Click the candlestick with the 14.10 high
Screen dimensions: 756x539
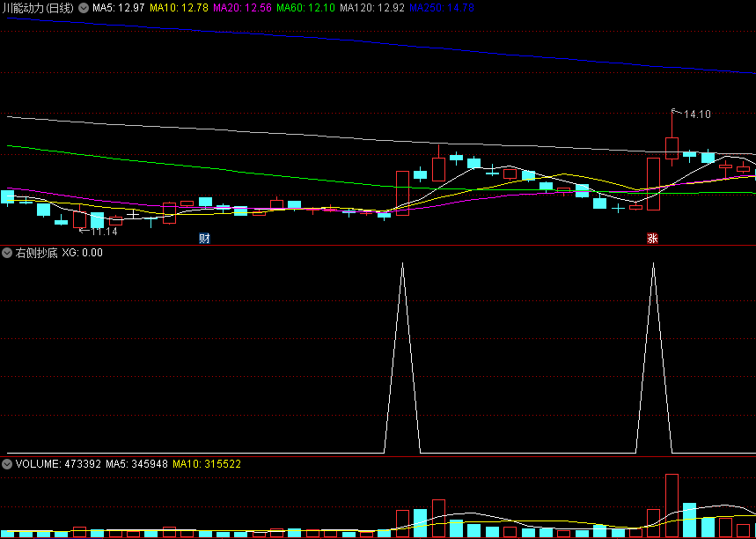672,148
